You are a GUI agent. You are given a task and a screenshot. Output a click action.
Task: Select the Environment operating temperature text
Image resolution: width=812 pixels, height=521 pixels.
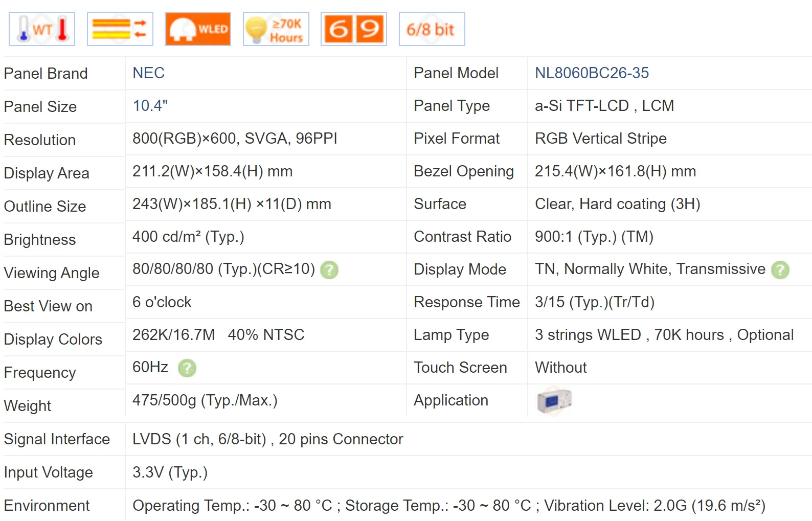tap(448, 506)
